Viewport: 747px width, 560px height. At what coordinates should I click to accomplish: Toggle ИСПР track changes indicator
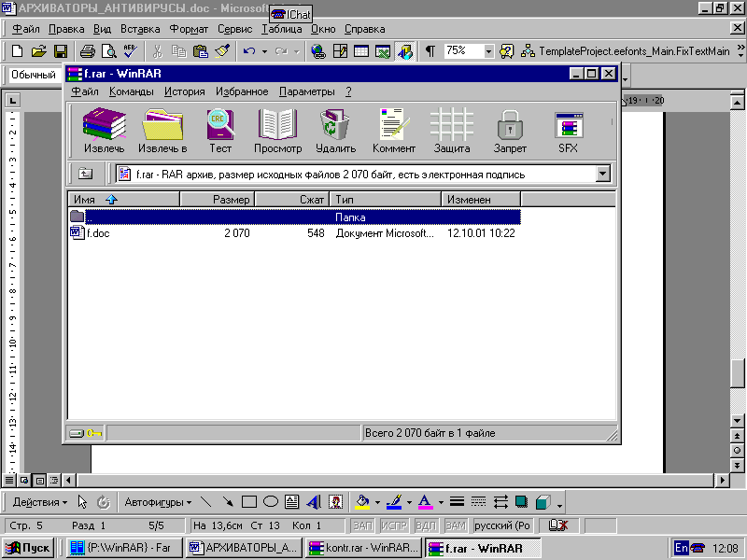tap(394, 525)
